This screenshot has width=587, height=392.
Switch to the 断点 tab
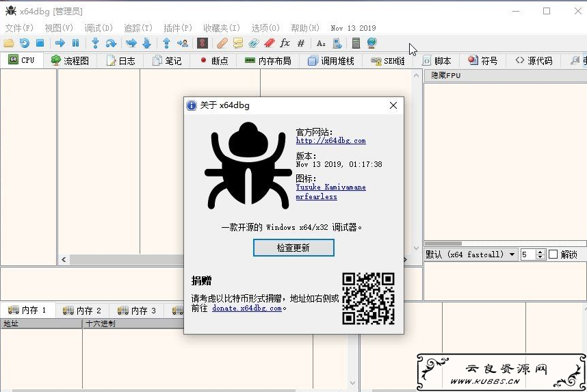[215, 61]
